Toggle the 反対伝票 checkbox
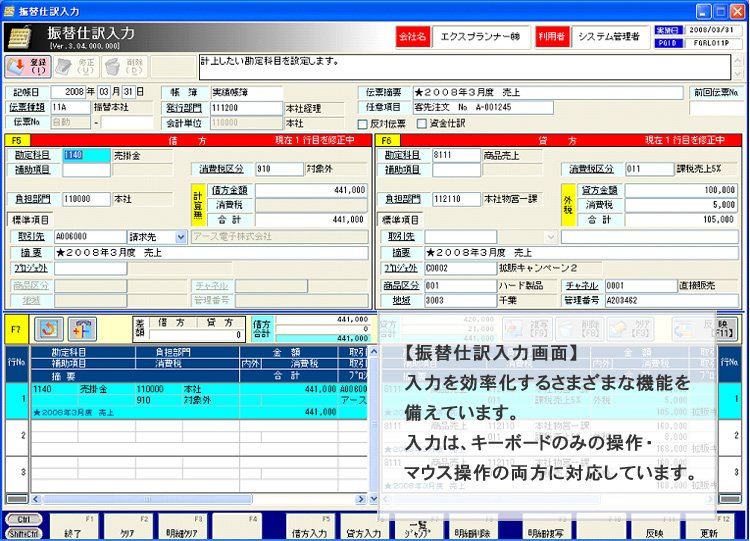The height and width of the screenshot is (541, 750). pyautogui.click(x=363, y=124)
